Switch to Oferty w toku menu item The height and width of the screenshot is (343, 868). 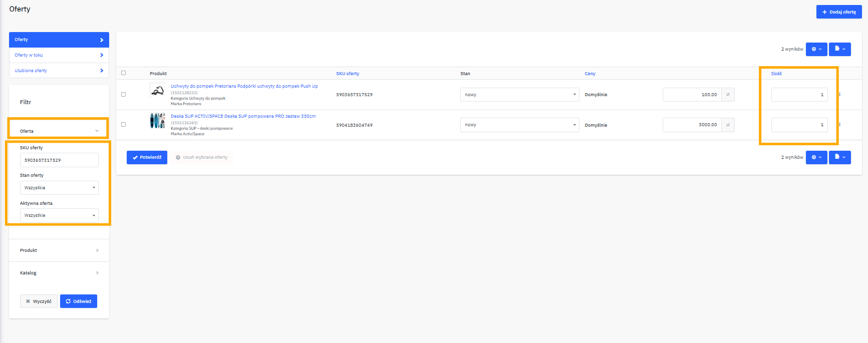(x=59, y=55)
